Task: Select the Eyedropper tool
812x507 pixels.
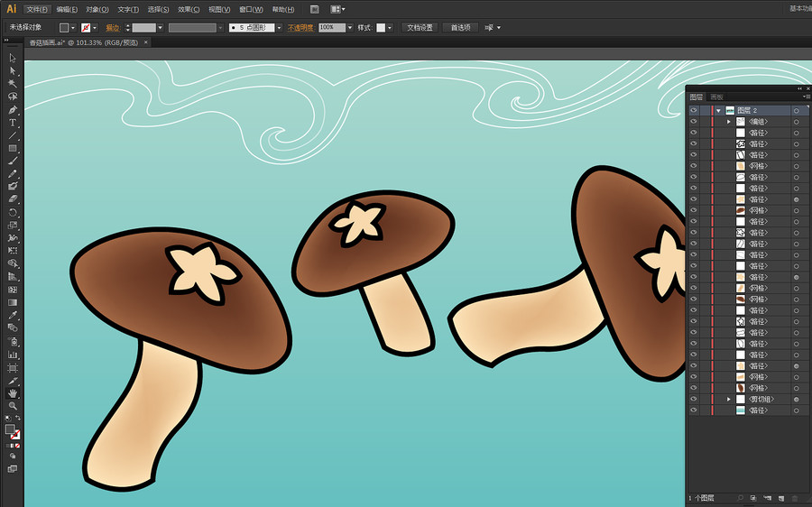Action: pos(13,315)
